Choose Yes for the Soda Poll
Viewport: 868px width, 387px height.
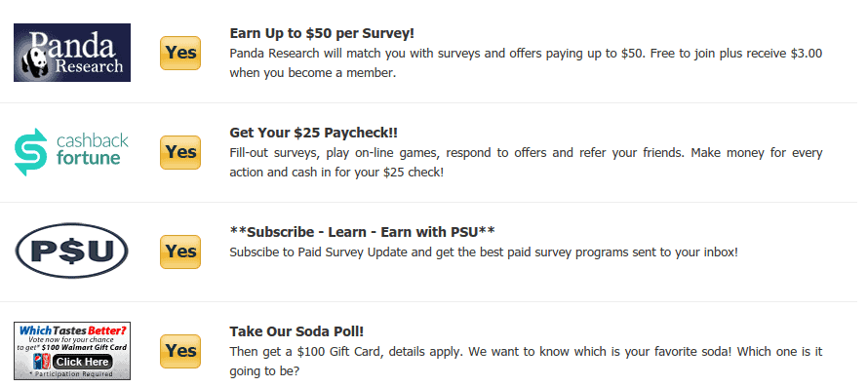point(180,351)
